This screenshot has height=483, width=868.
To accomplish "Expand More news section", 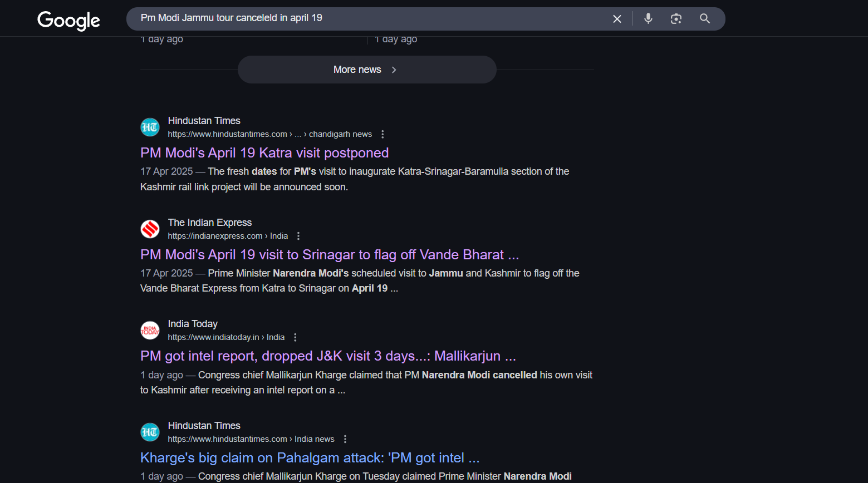I will (367, 70).
